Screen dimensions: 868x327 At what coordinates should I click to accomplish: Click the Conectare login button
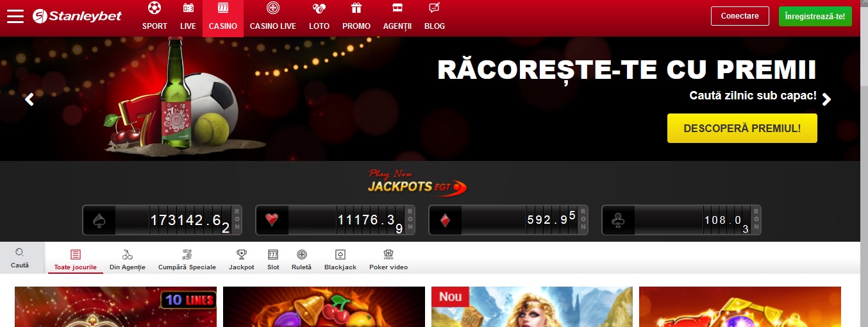[x=740, y=16]
